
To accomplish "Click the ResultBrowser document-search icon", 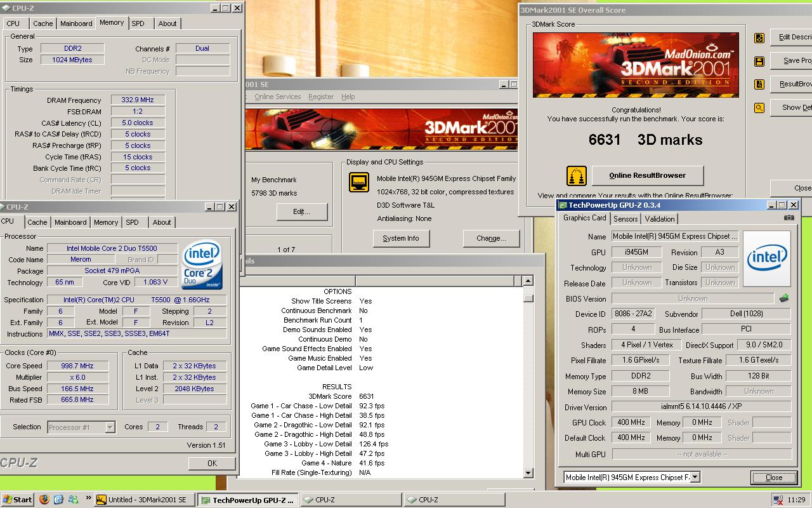I will click(x=759, y=84).
